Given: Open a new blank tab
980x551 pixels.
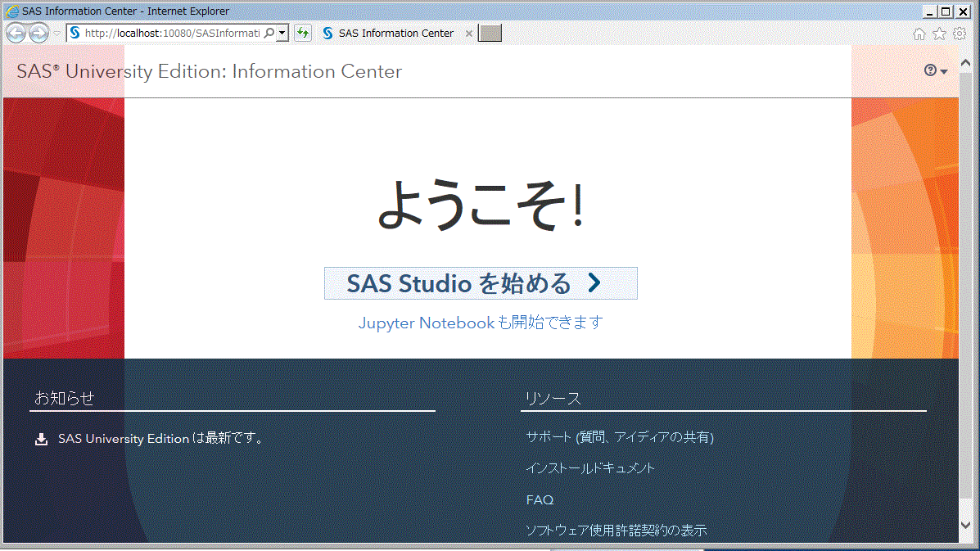Looking at the screenshot, I should tap(490, 33).
